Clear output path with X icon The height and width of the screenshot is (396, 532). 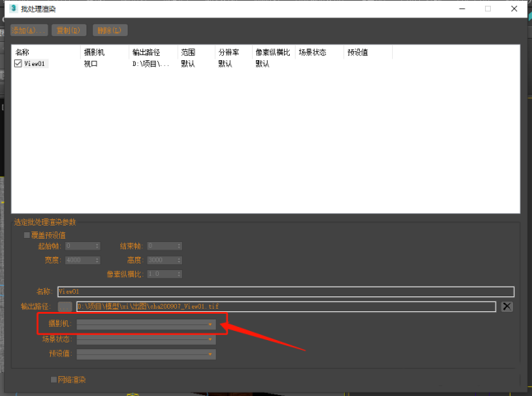click(507, 306)
